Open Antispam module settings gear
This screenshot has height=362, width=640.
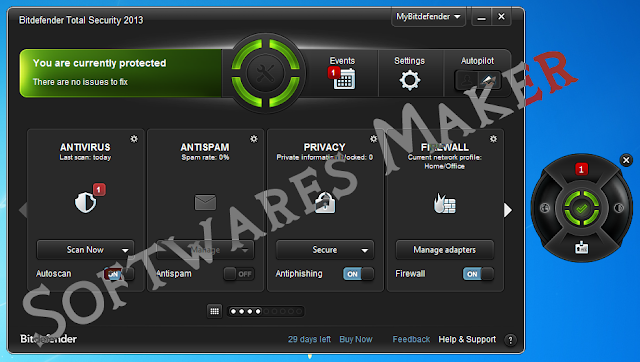[254, 139]
